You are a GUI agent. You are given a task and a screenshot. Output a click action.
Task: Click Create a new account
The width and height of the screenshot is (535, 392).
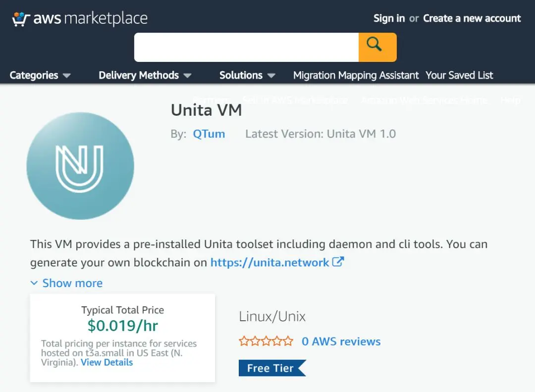point(472,18)
